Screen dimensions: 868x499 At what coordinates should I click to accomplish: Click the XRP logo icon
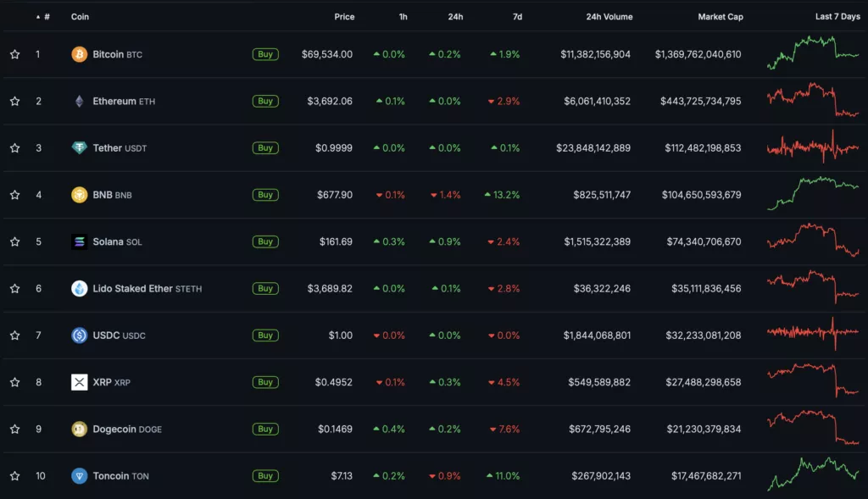[x=79, y=382]
